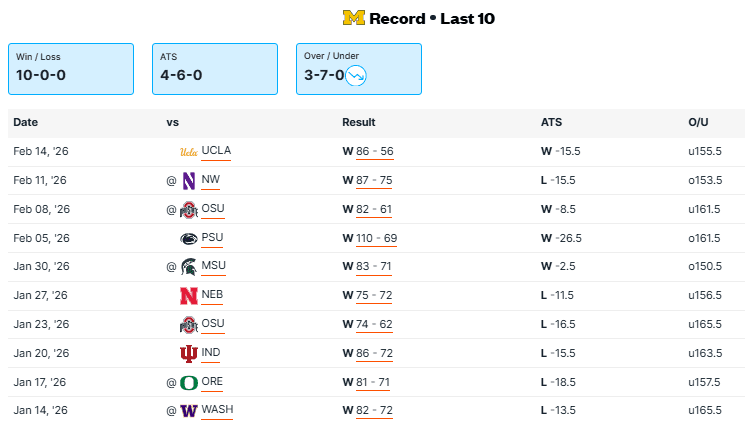Click the Nebraska team logo
Viewport: 745px width, 423px height.
click(188, 296)
